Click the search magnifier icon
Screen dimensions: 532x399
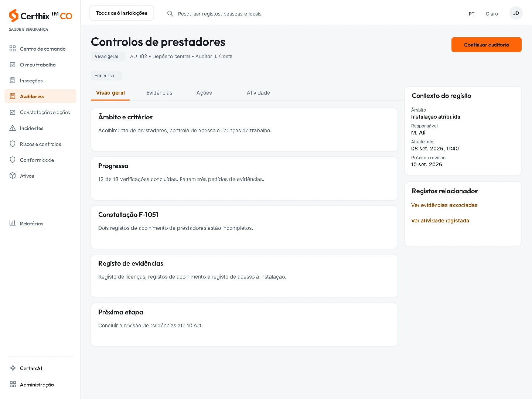(x=170, y=14)
